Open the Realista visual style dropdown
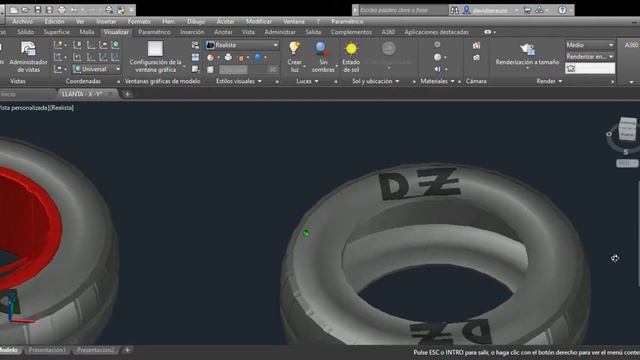This screenshot has width=640, height=360. [242, 45]
